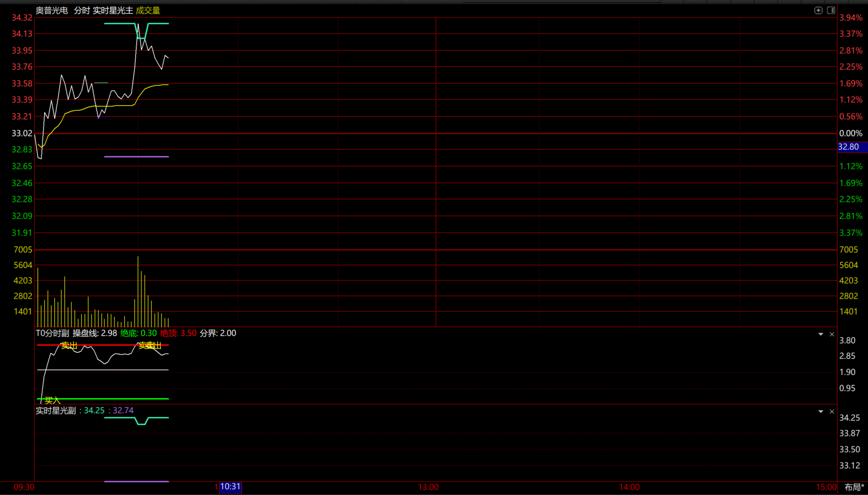Click the 13:00 time axis label

coord(429,487)
